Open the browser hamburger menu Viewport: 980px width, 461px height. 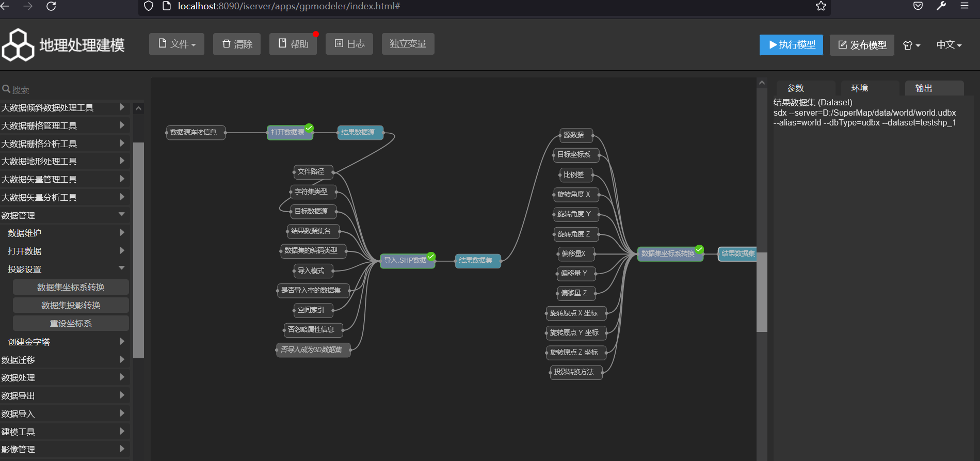point(964,6)
